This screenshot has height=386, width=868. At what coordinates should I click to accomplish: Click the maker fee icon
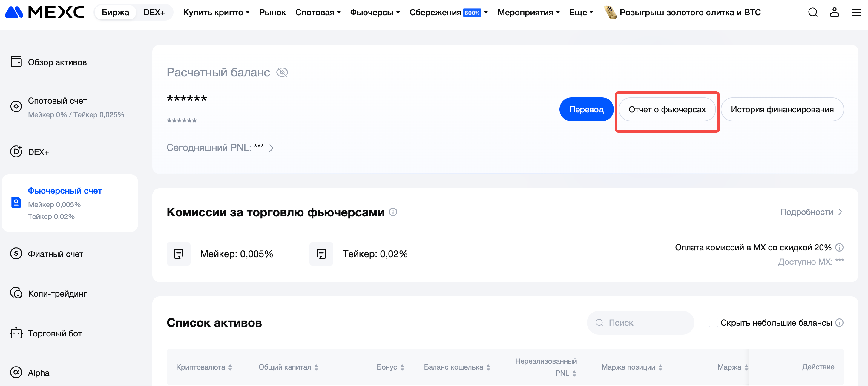(x=179, y=254)
